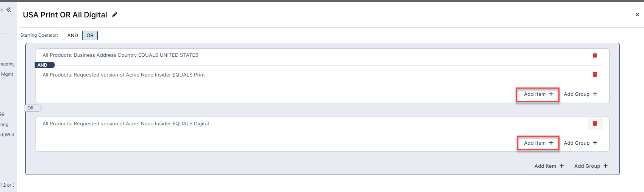644x192 pixels.
Task: Toggle the OR operator between groups
Action: pos(31,108)
